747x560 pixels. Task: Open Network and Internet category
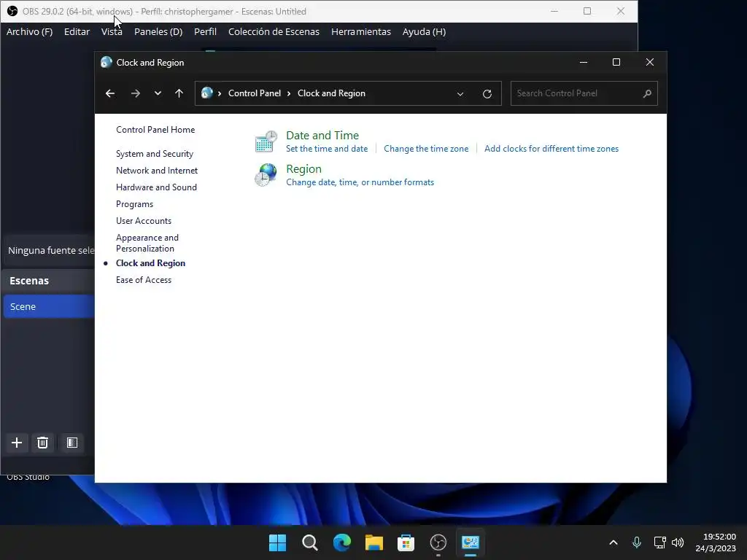(157, 171)
